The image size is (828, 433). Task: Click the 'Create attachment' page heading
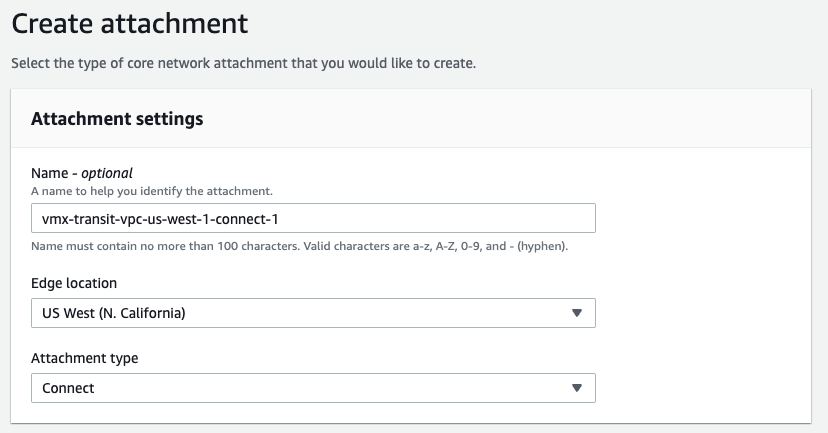tap(130, 24)
